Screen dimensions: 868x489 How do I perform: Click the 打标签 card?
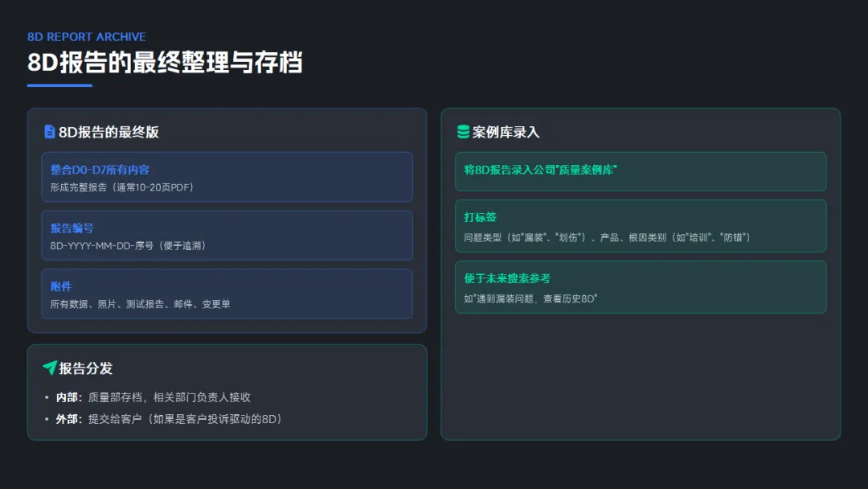coord(640,226)
